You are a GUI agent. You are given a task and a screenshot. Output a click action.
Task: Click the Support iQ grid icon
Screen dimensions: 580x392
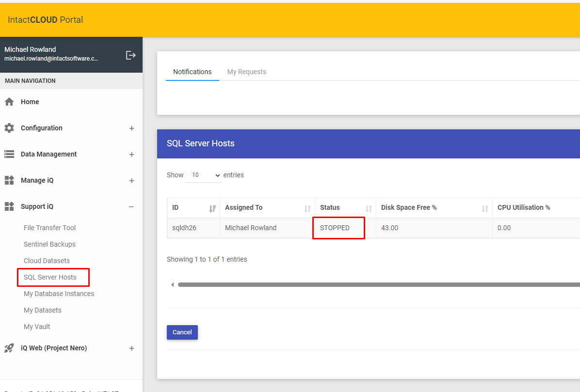click(x=9, y=206)
